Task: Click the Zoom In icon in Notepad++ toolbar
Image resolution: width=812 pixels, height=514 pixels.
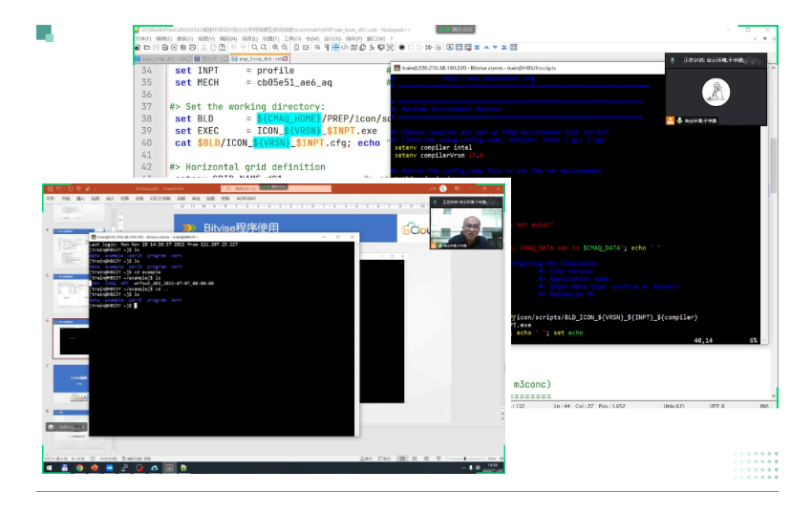Action: coord(274,47)
